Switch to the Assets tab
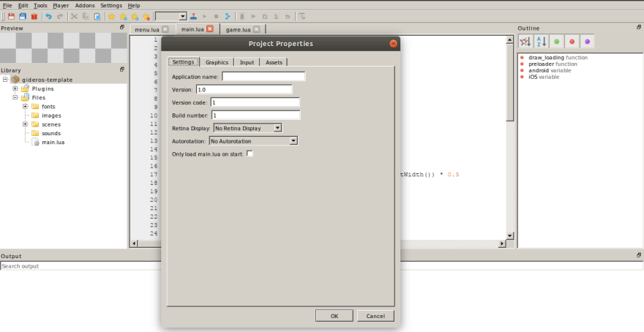Viewport: 644px width, 332px height. coord(274,62)
